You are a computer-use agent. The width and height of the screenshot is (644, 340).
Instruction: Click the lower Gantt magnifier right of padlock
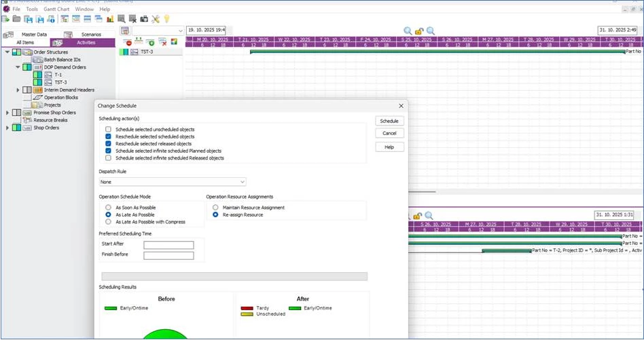coord(429,215)
